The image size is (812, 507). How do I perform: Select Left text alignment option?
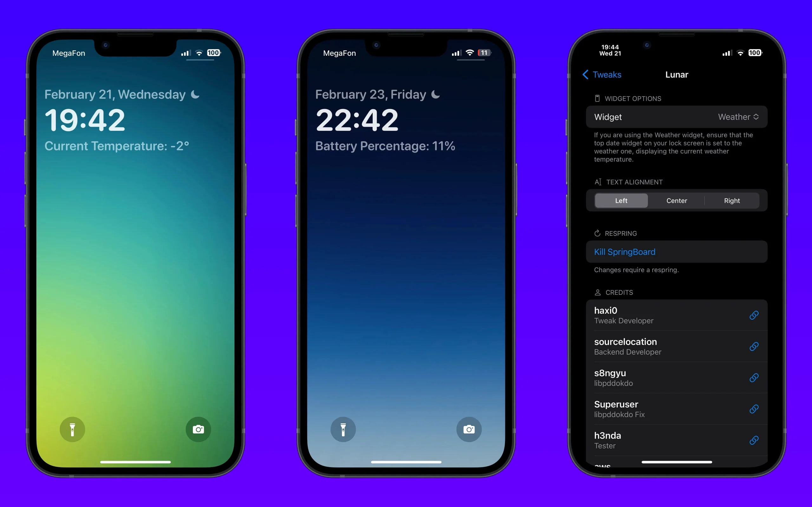[x=621, y=200]
